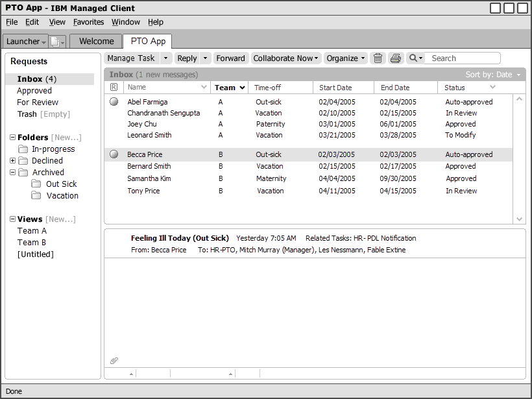
Task: Open the Approved requests list
Action: 34,91
